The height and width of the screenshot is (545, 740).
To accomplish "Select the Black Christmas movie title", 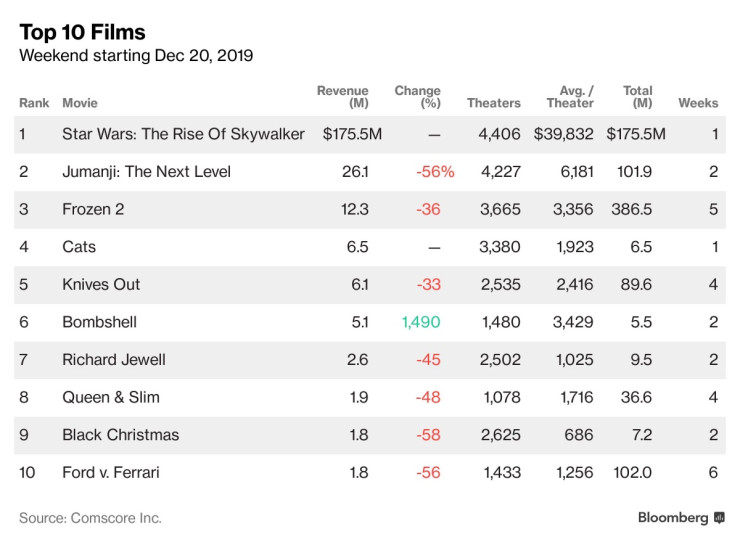I will point(120,435).
